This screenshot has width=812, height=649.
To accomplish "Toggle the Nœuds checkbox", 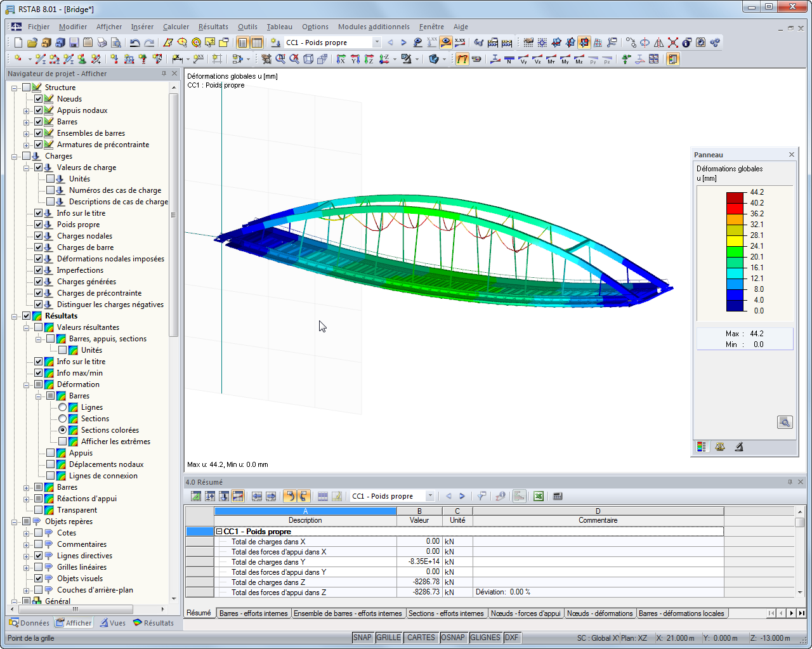I will pyautogui.click(x=39, y=99).
